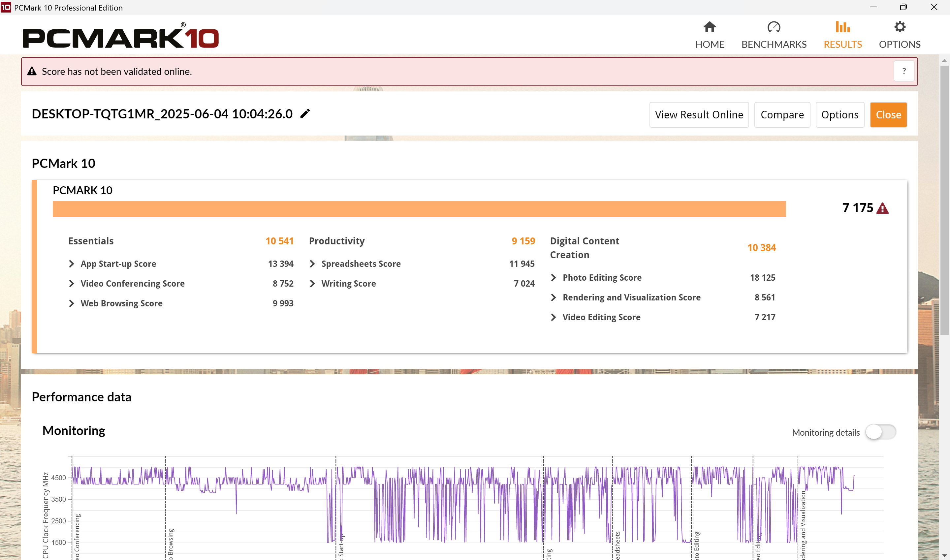Image resolution: width=950 pixels, height=560 pixels.
Task: Click the Web Browsing value 9 993
Action: click(283, 303)
